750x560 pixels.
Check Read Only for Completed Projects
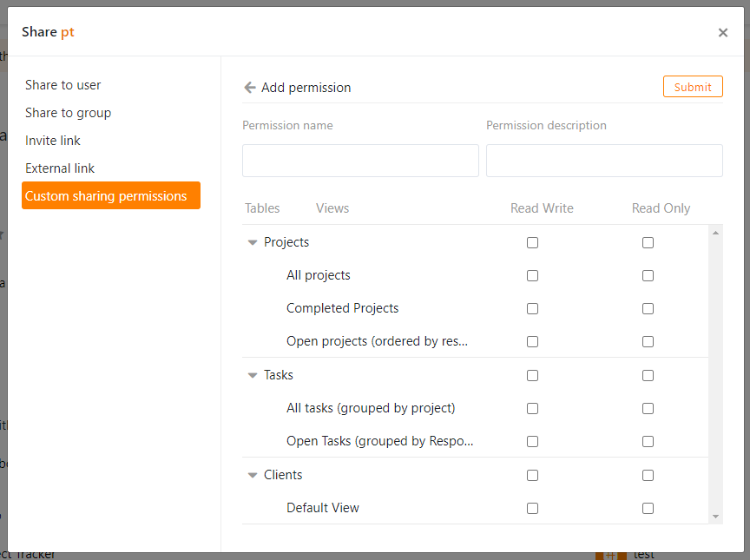click(648, 309)
